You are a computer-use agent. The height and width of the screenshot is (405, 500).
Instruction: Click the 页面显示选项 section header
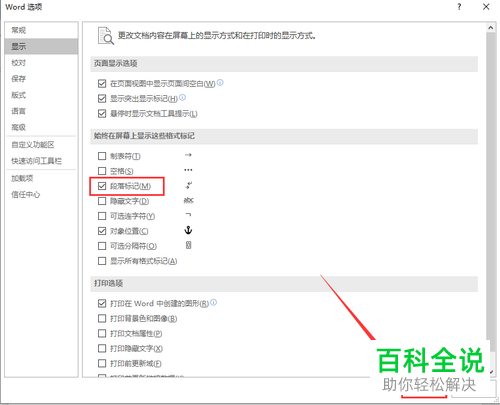(284, 64)
